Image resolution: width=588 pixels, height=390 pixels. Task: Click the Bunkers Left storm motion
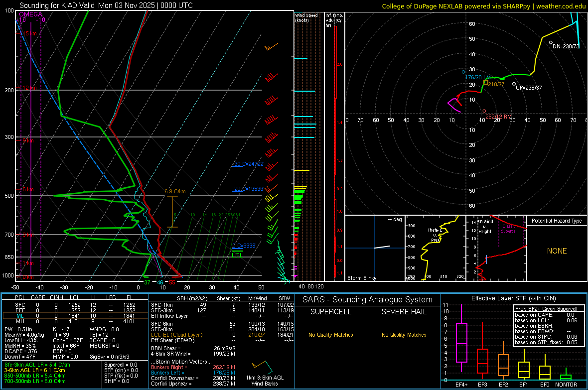coord(193,373)
